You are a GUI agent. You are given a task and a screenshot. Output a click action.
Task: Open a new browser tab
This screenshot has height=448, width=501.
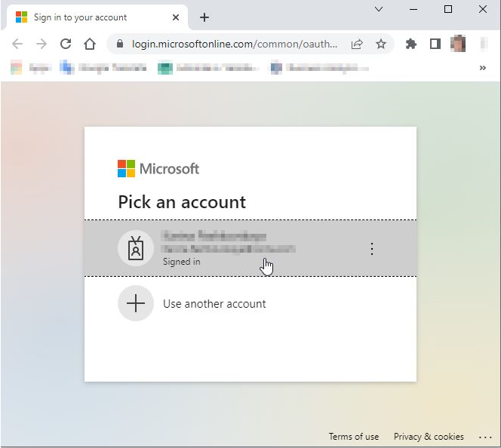click(204, 17)
